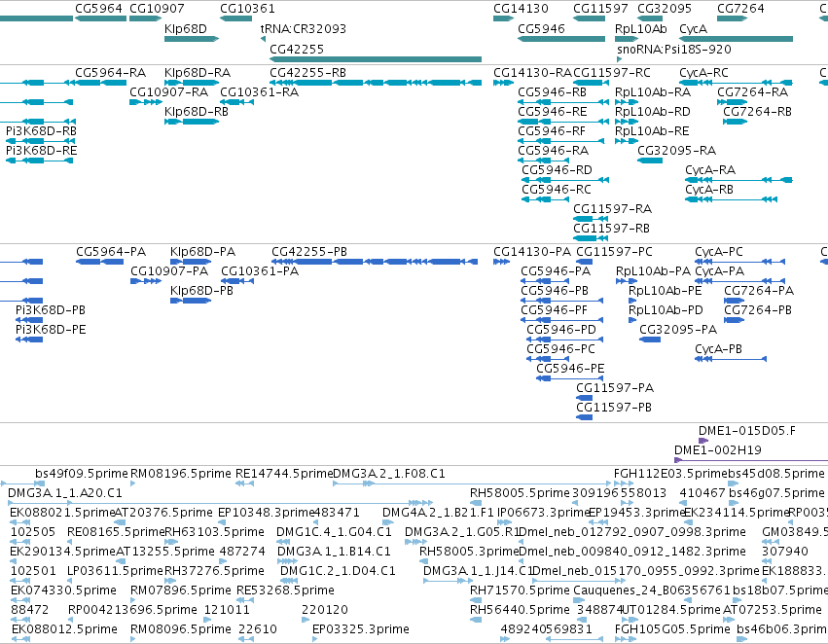The height and width of the screenshot is (644, 828).
Task: Select the CG5946 gene label
Action: click(541, 28)
